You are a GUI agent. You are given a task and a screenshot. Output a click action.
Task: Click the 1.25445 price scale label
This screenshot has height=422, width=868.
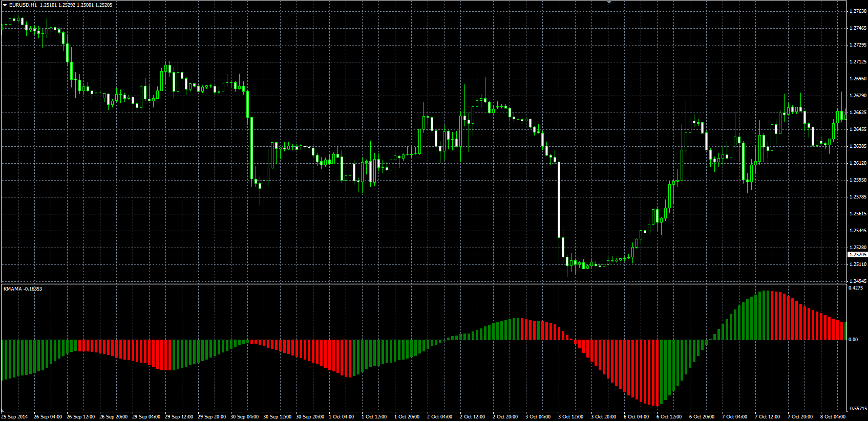[858, 231]
